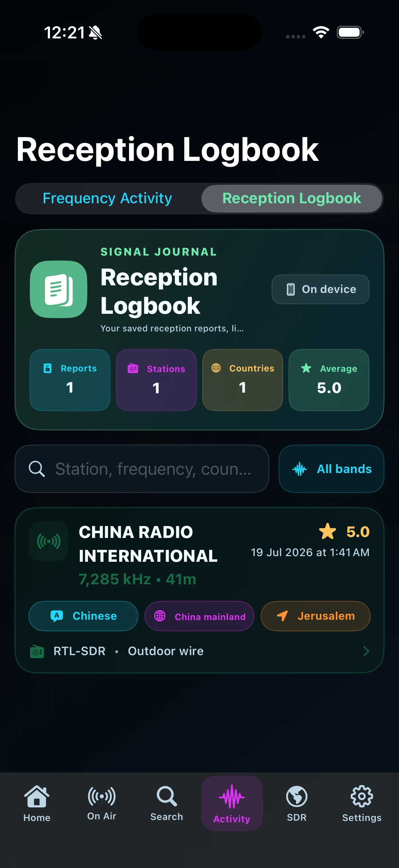399x868 pixels.
Task: Expand the report with the chevron arrow
Action: click(366, 651)
